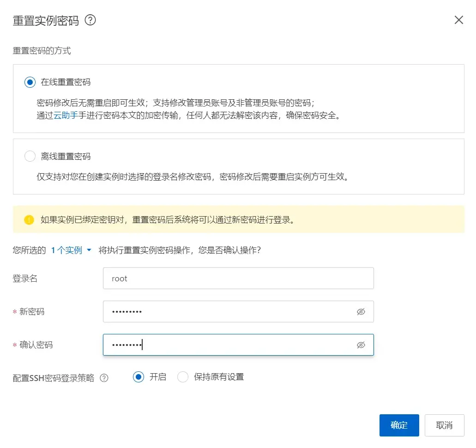Show the 新密码 password via eye icon
The width and height of the screenshot is (476, 448).
(361, 312)
